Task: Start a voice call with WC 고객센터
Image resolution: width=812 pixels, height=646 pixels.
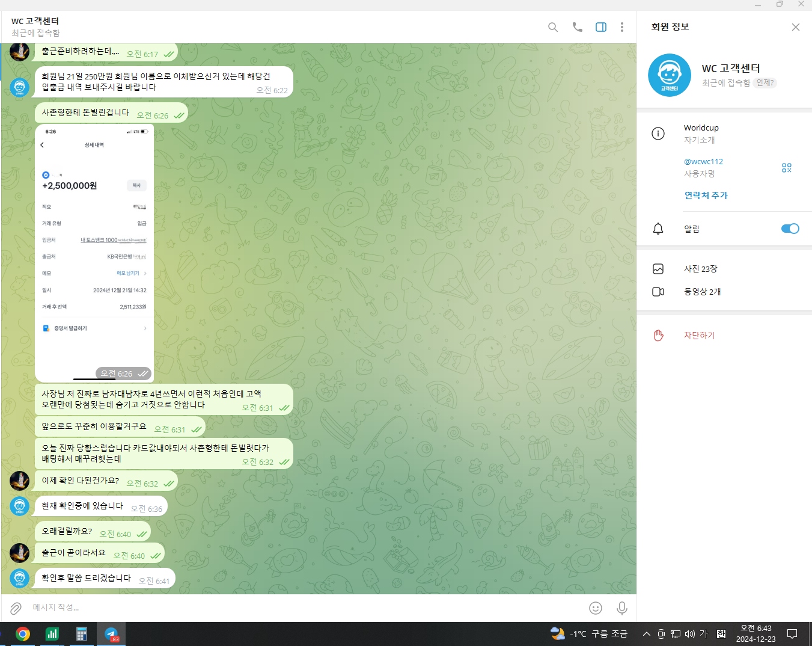Action: click(x=577, y=27)
